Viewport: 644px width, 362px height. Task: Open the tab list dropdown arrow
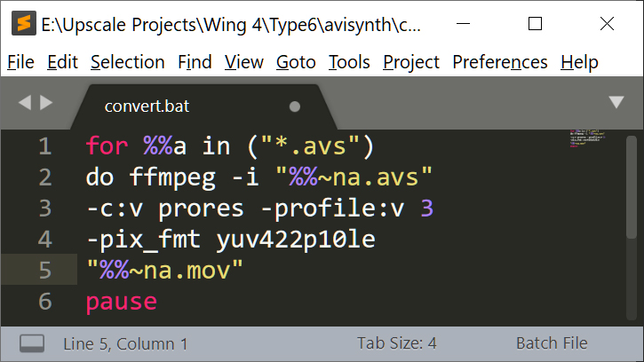(x=616, y=102)
